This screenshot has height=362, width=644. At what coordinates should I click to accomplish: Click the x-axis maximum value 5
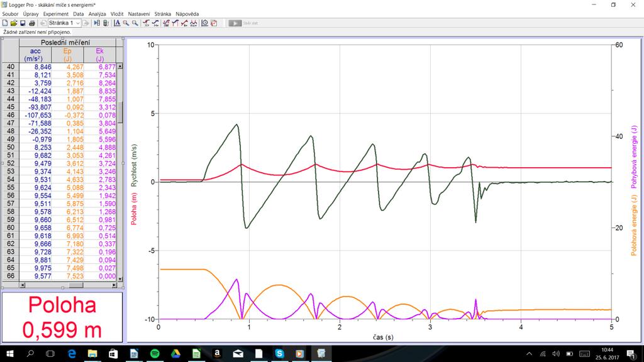click(x=611, y=327)
